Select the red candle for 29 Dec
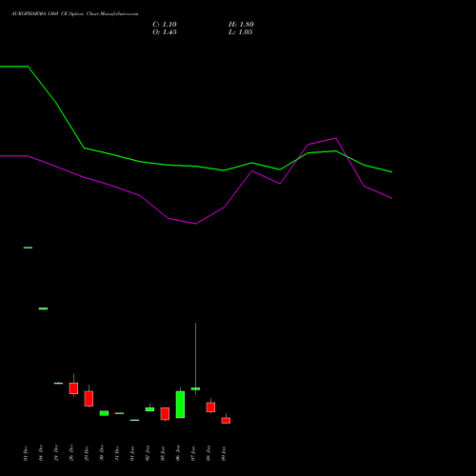The width and height of the screenshot is (476, 476). pos(89,399)
